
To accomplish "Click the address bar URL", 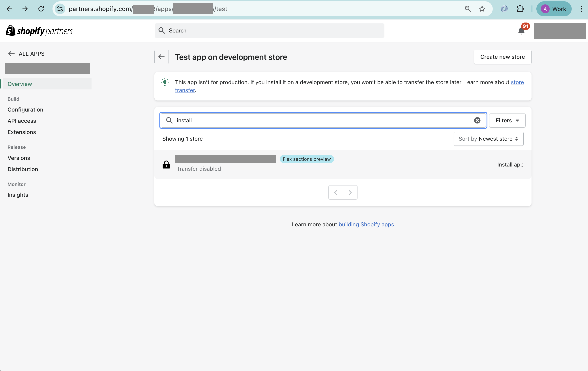I will [148, 9].
